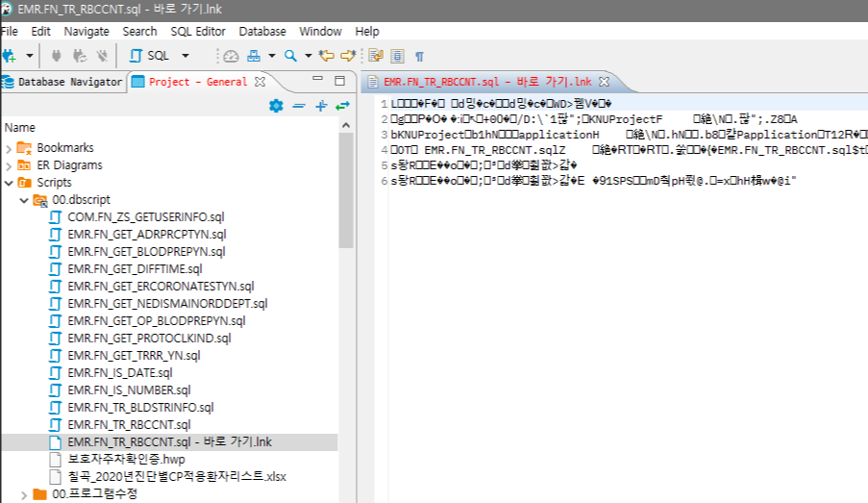This screenshot has width=868, height=503.
Task: Toggle block selection mode icon
Action: [397, 56]
